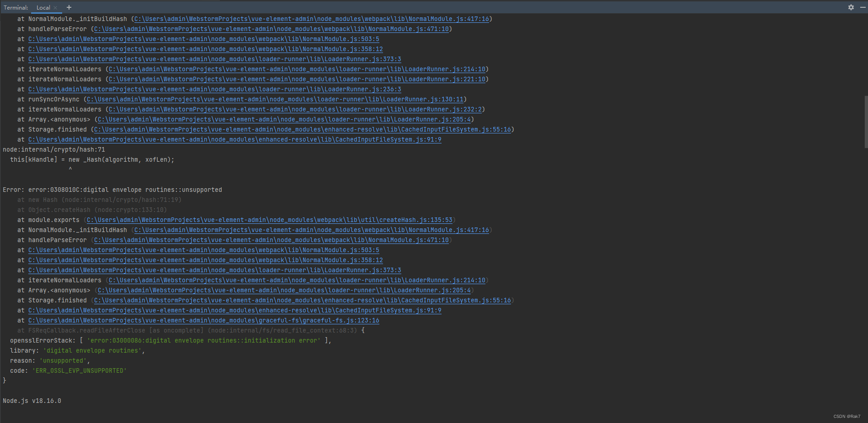This screenshot has height=423, width=868.
Task: Open createHash.js:135:53 from the stack trace
Action: (x=269, y=220)
